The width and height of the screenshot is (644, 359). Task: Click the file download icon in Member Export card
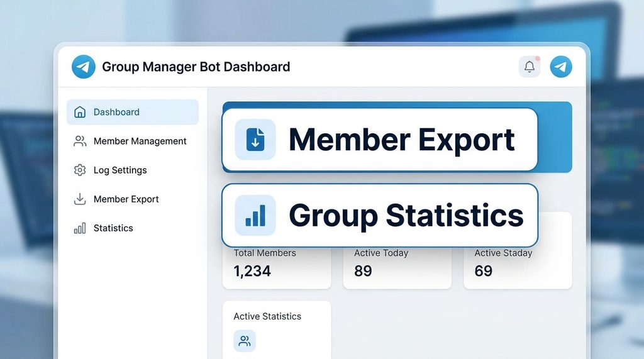pyautogui.click(x=255, y=140)
